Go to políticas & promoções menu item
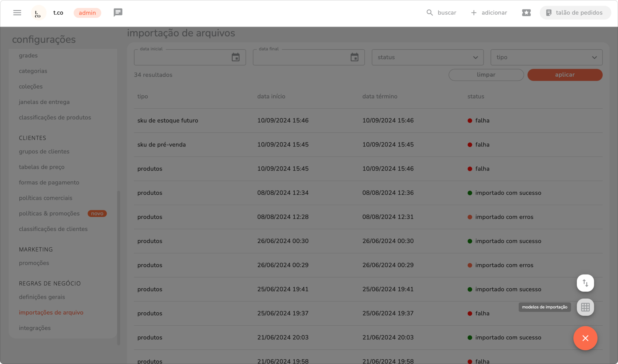Image resolution: width=618 pixels, height=364 pixels. pos(49,213)
